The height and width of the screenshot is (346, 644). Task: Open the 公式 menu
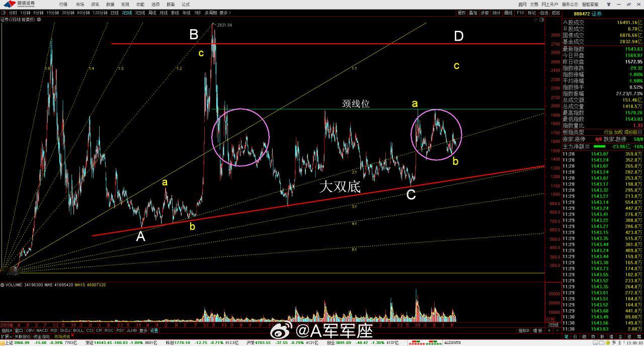[x=186, y=4]
